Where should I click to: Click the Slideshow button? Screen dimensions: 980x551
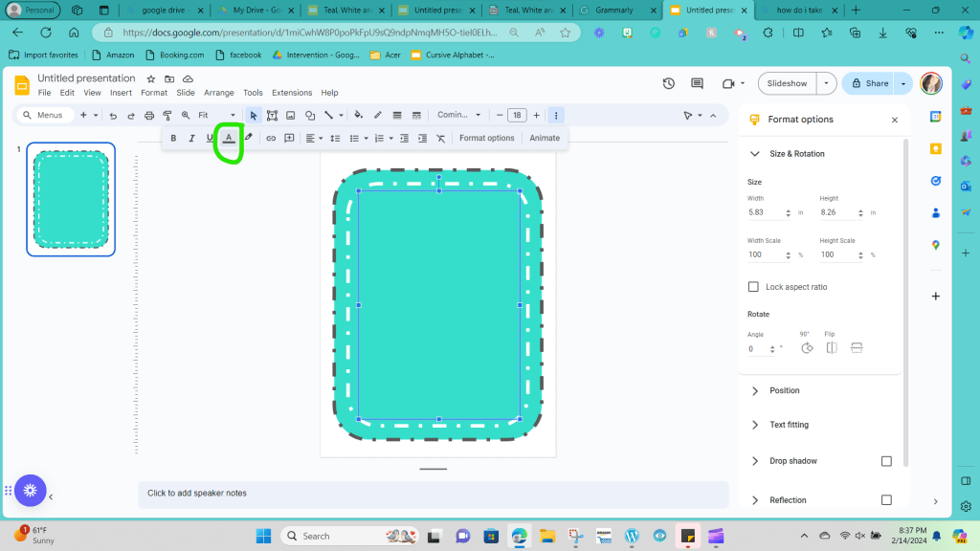click(787, 83)
